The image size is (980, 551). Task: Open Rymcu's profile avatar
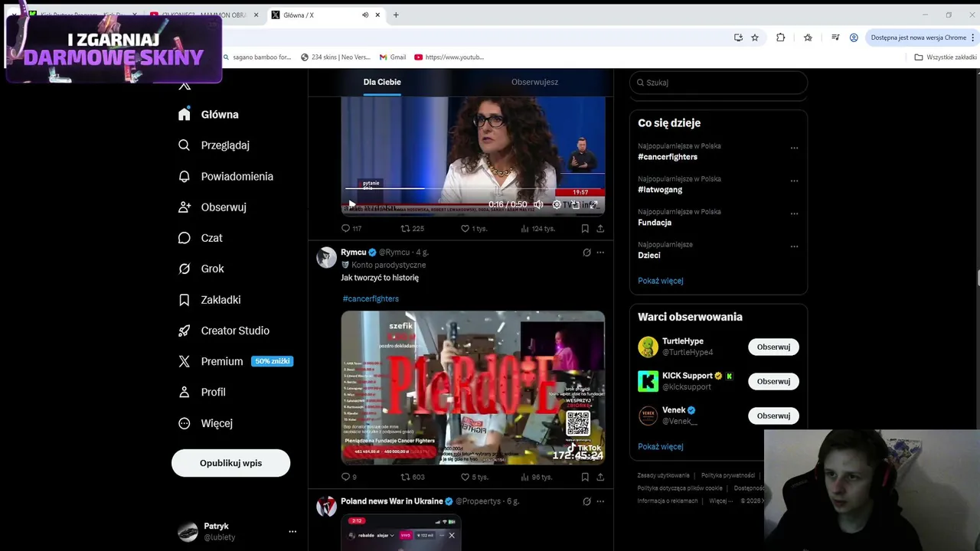[x=327, y=258]
